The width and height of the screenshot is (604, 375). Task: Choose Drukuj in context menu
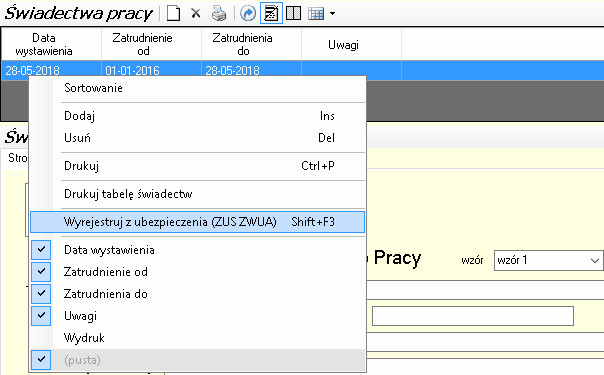tap(197, 166)
